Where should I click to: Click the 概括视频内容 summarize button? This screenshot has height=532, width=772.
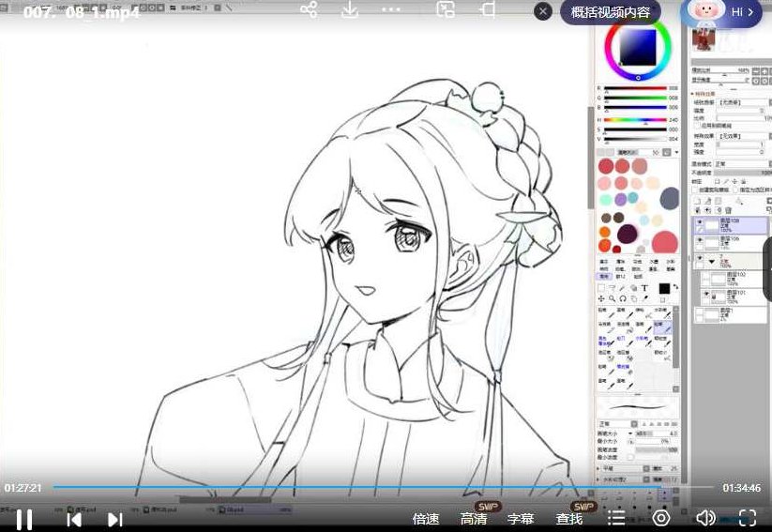(611, 12)
